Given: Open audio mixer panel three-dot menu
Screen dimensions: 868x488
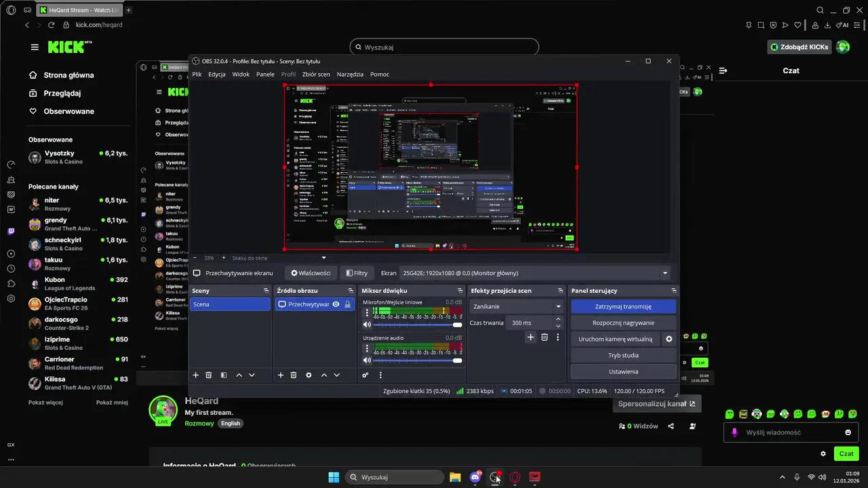Looking at the screenshot, I should click(x=380, y=375).
